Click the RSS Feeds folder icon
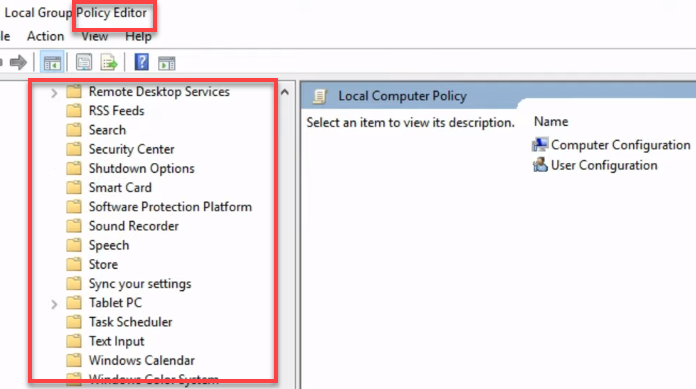The width and height of the screenshot is (696, 389). pyautogui.click(x=74, y=111)
